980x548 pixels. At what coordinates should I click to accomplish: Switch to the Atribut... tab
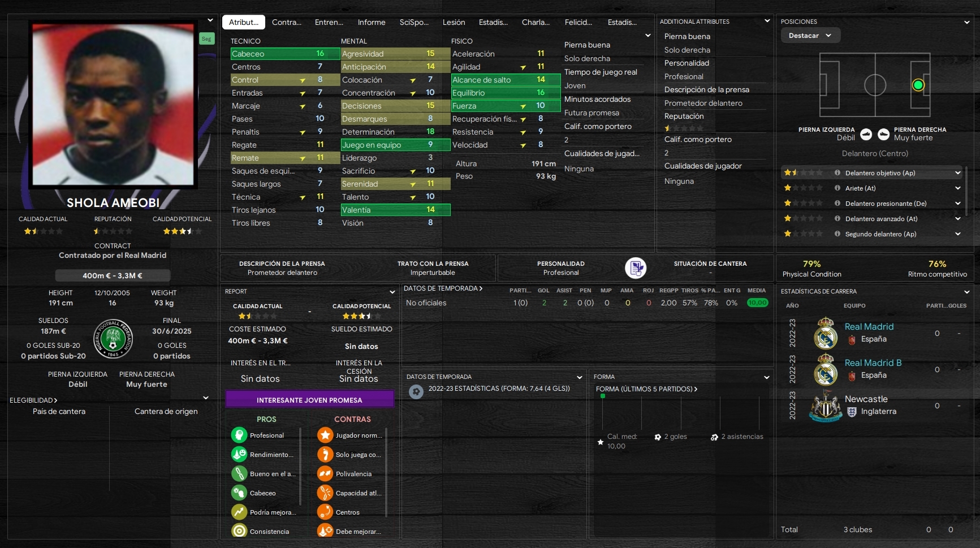click(244, 22)
